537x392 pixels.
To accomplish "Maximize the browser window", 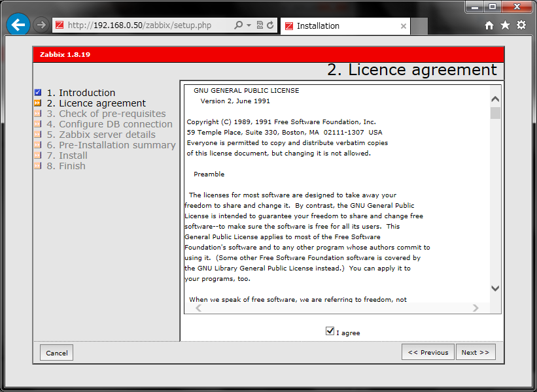I will [493, 7].
